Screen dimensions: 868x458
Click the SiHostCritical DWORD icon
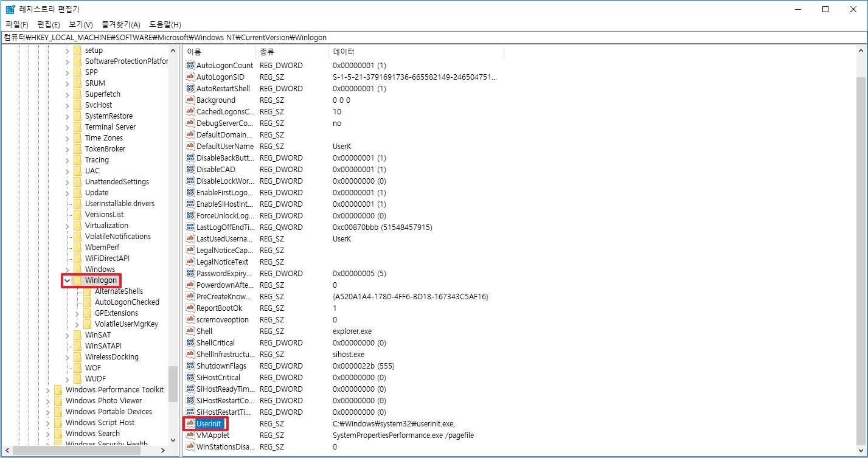(190, 377)
